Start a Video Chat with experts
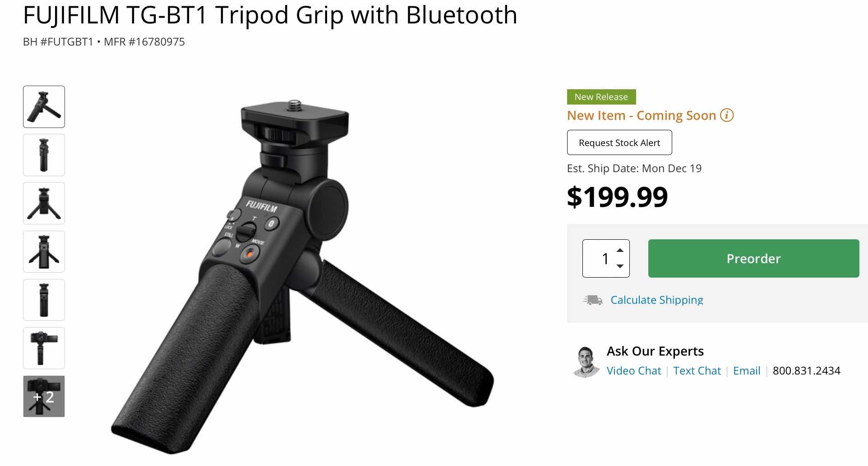This screenshot has width=868, height=466. [x=634, y=371]
